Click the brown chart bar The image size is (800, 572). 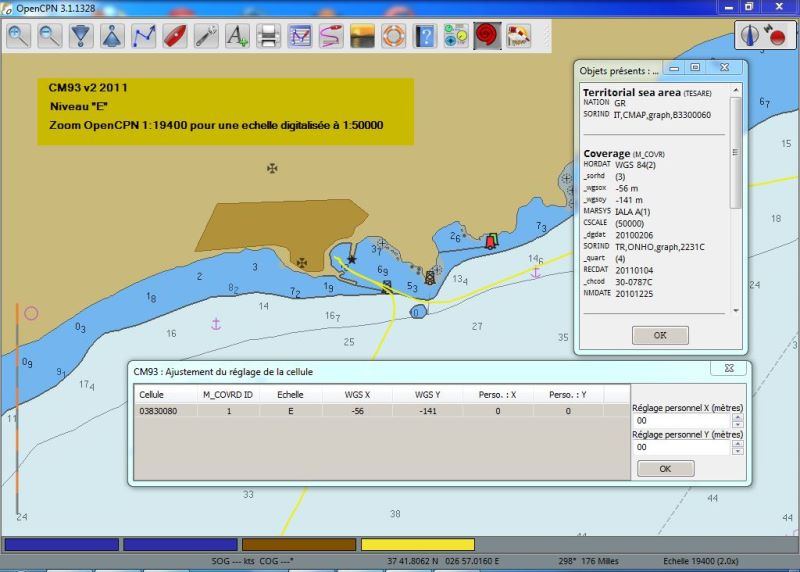pos(299,544)
